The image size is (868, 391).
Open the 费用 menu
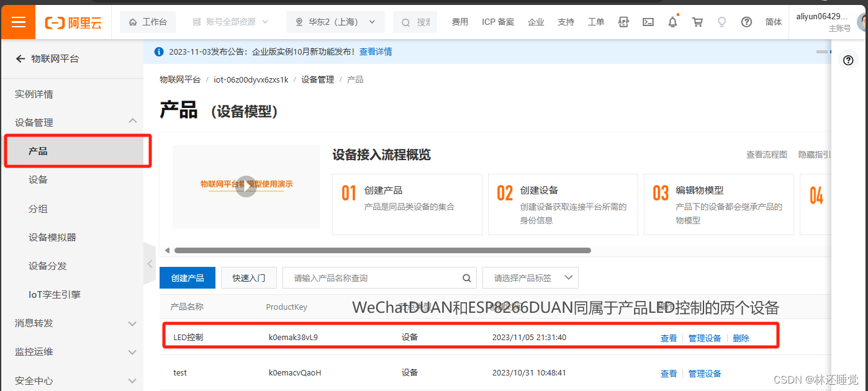(460, 22)
